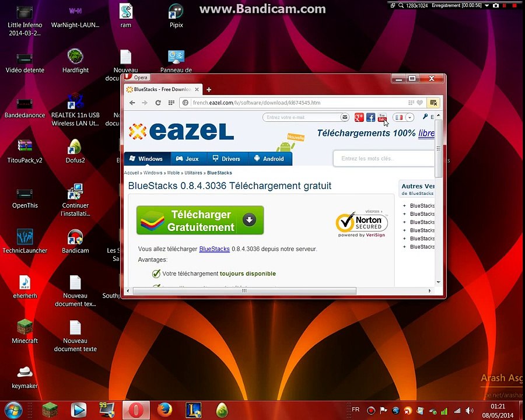Select the Android category tab
Viewport: 525px width, 420px height.
pos(270,159)
